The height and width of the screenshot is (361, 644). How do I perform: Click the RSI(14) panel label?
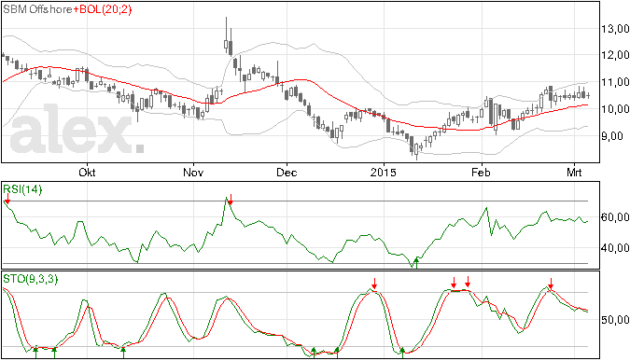22,189
